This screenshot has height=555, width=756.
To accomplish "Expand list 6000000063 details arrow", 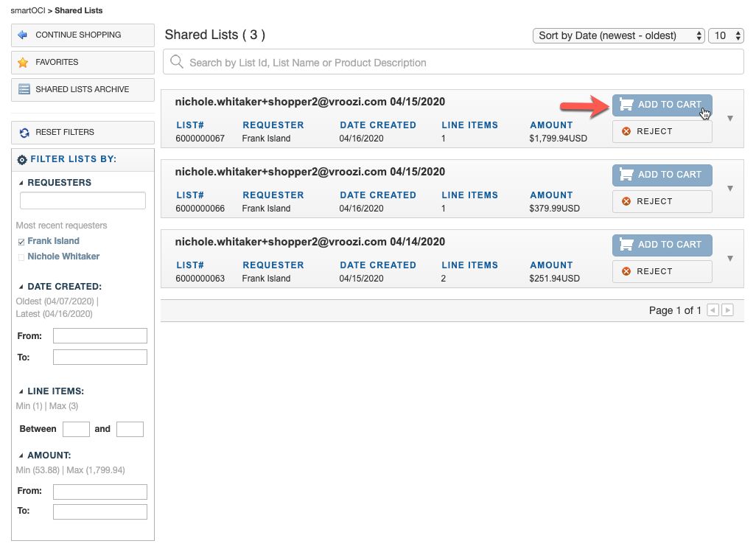I will point(730,258).
